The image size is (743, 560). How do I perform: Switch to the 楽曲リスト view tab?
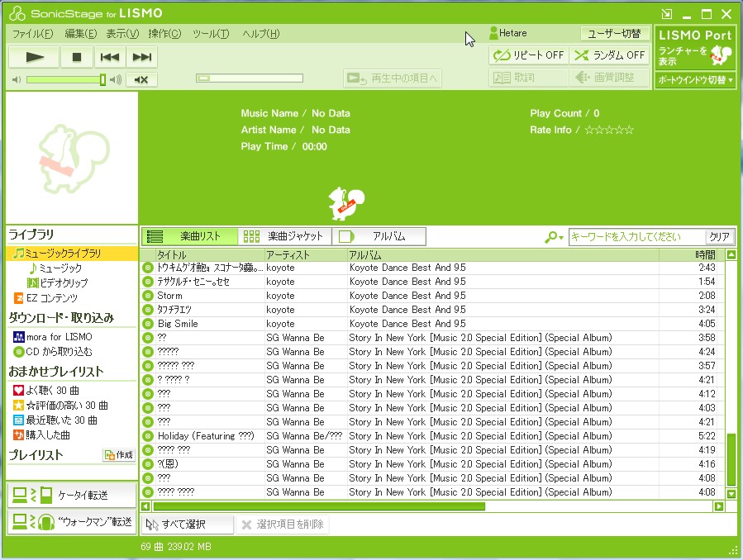coord(189,236)
